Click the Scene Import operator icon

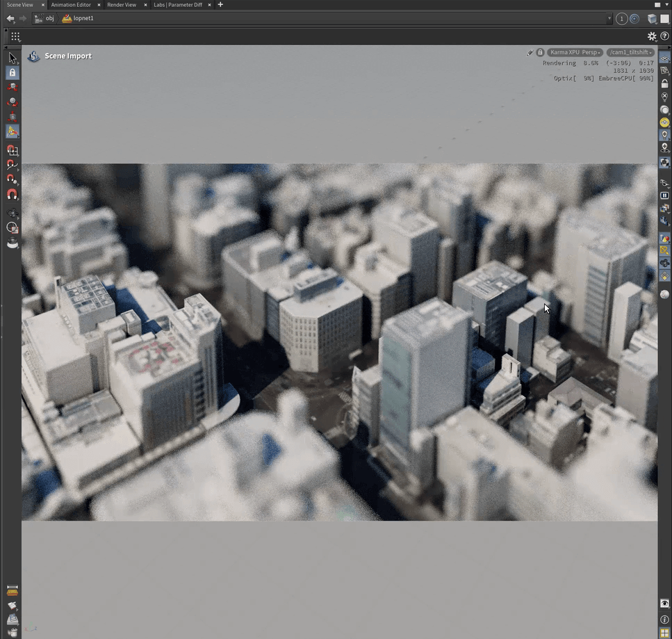(33, 56)
